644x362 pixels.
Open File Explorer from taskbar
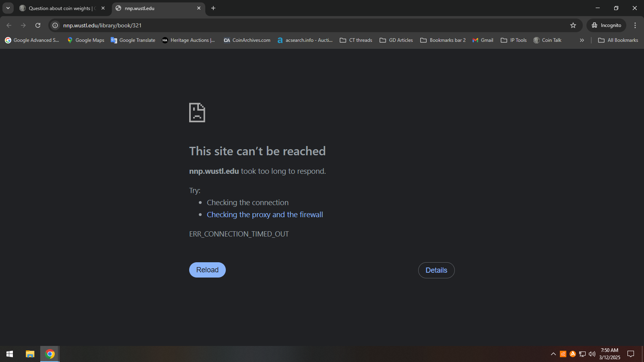(x=30, y=354)
